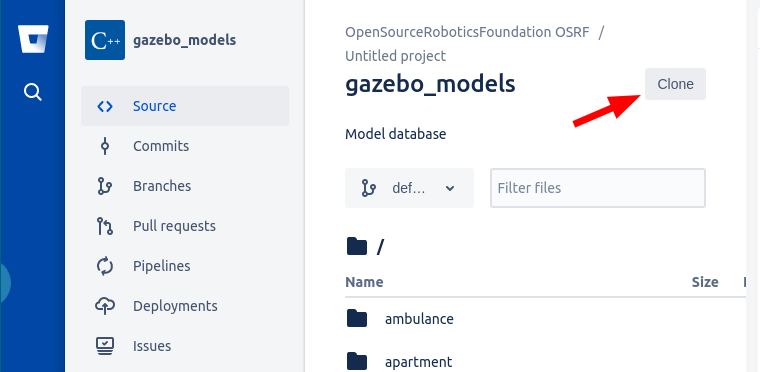Click the Filter files input field
This screenshot has width=760, height=372.
[598, 188]
